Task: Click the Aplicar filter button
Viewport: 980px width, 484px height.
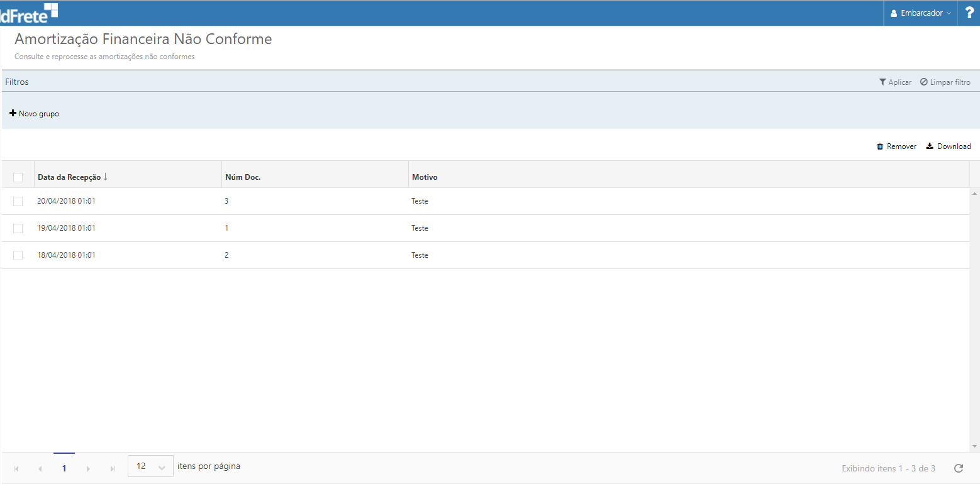Action: click(x=895, y=82)
